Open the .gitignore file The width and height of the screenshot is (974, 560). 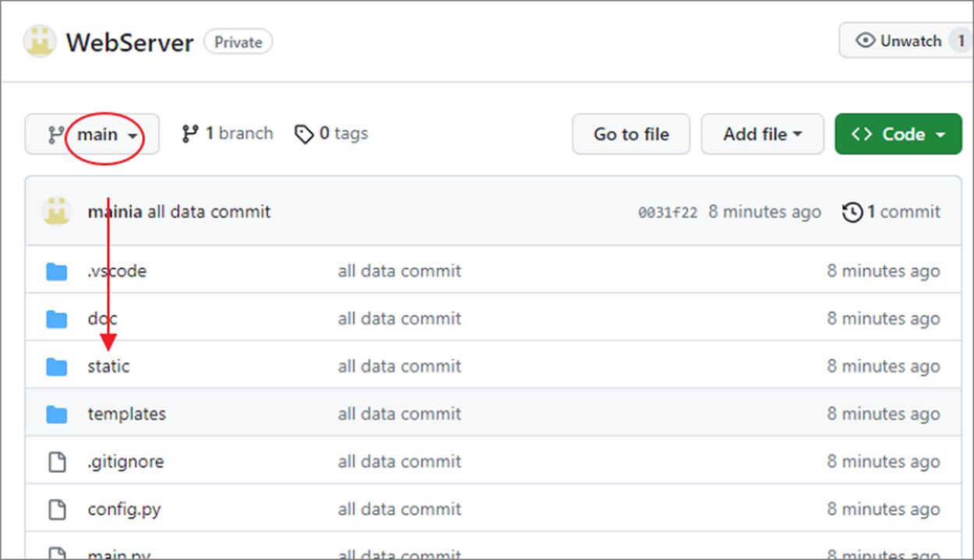tap(125, 461)
